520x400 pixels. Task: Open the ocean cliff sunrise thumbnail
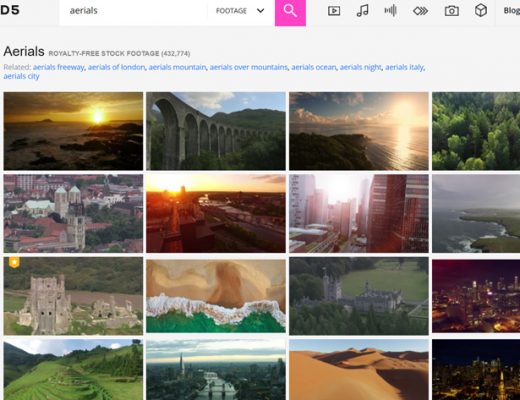(359, 131)
